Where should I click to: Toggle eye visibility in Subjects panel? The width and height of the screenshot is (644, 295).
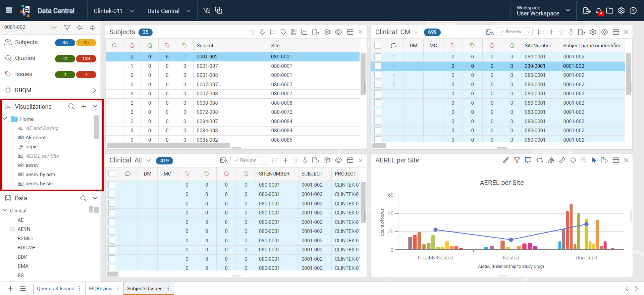tap(339, 32)
